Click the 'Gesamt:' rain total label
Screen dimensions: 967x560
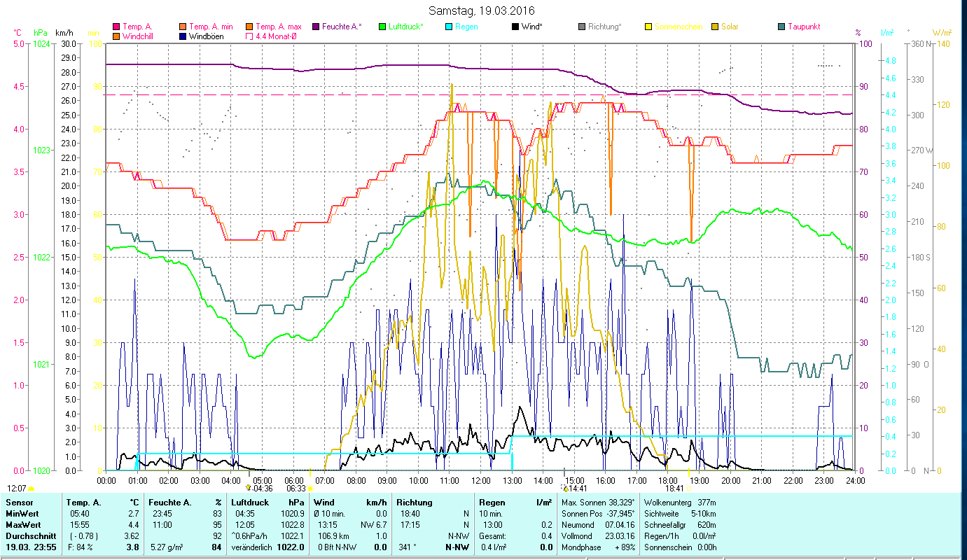[x=493, y=536]
